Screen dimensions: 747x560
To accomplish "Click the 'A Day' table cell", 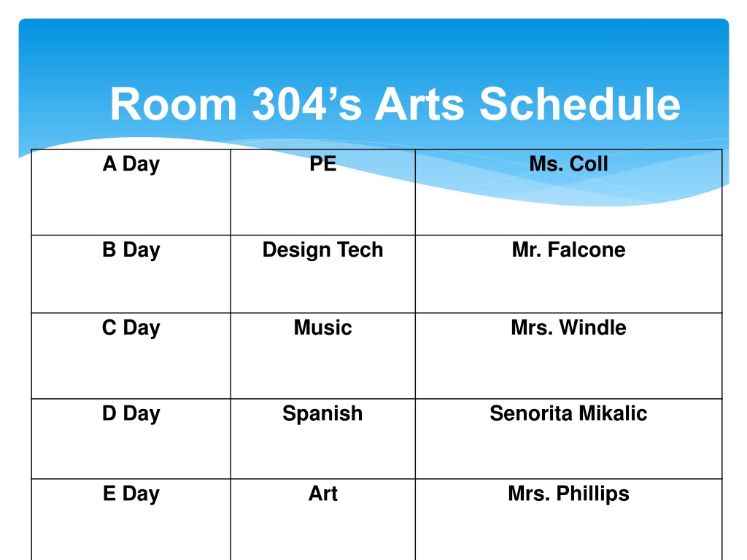I will click(131, 192).
